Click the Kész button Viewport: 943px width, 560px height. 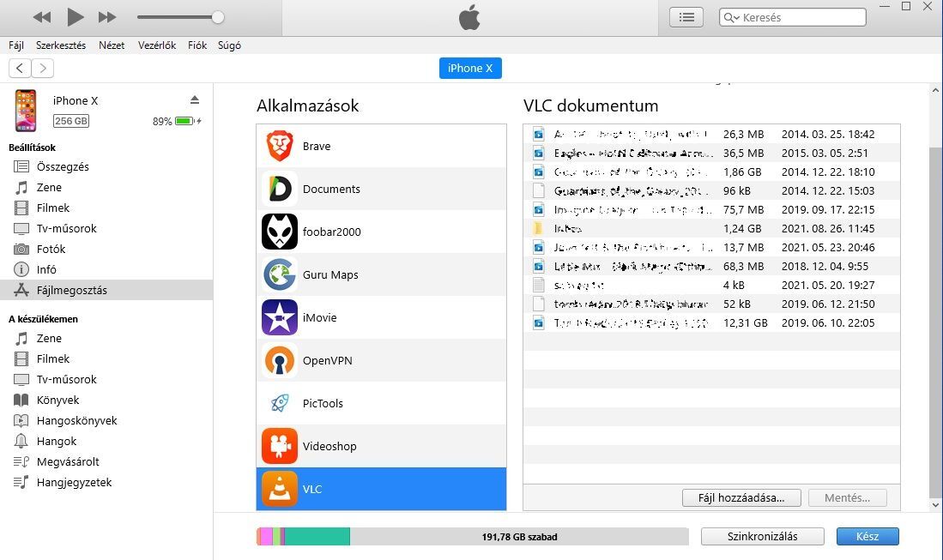(867, 537)
